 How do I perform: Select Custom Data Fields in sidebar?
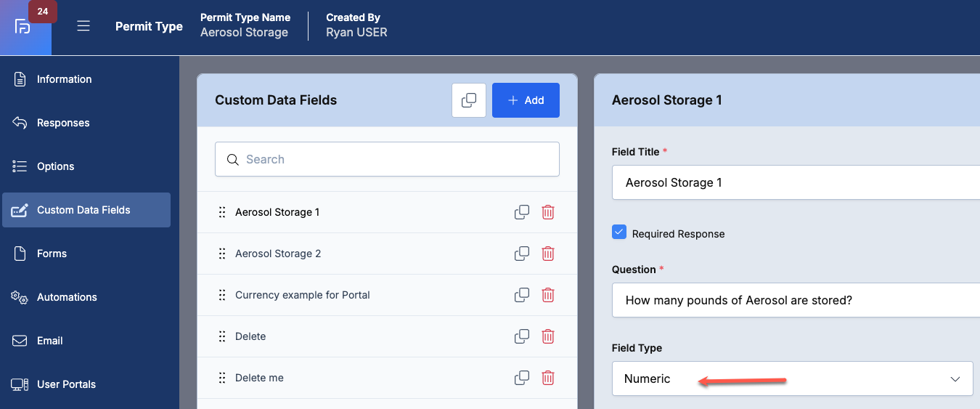tap(86, 210)
